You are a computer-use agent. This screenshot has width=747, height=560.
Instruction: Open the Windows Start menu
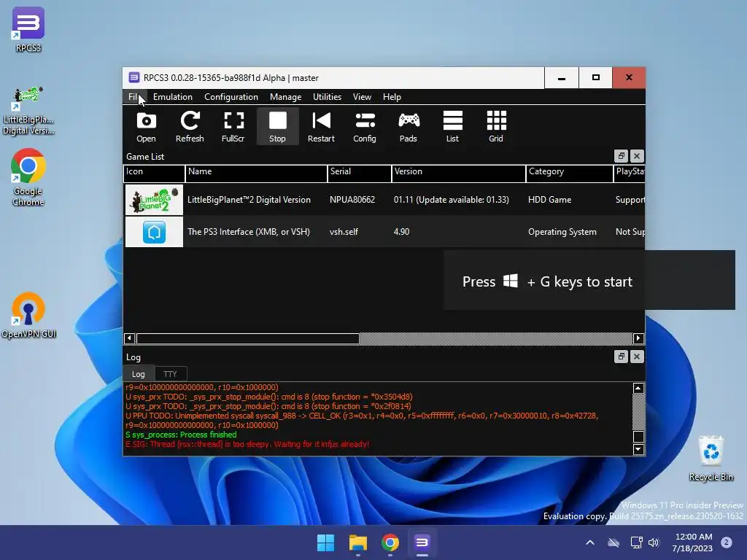click(x=326, y=542)
